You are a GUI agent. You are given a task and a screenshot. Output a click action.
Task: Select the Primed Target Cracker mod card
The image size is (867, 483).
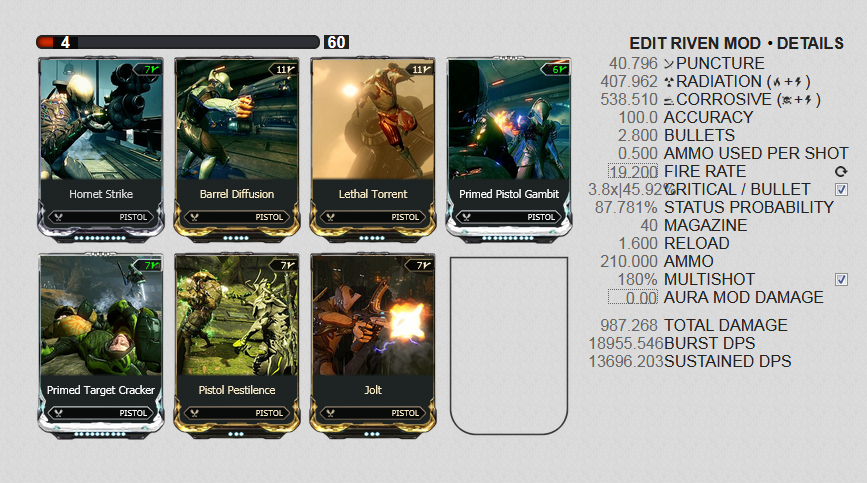(101, 345)
